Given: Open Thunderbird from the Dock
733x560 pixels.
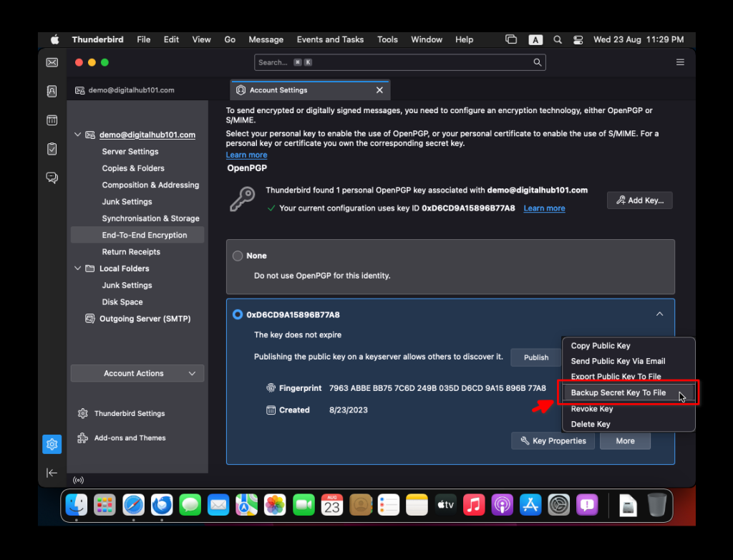Looking at the screenshot, I should [162, 505].
